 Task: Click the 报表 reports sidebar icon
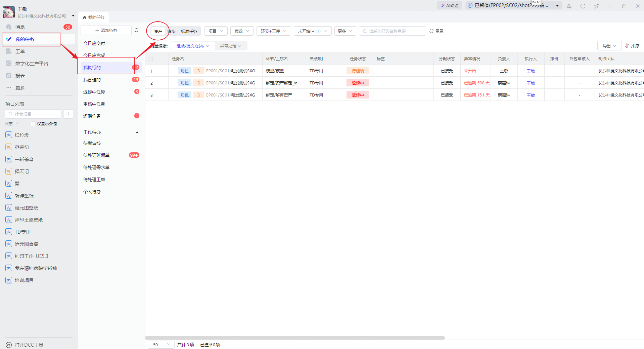coord(9,76)
